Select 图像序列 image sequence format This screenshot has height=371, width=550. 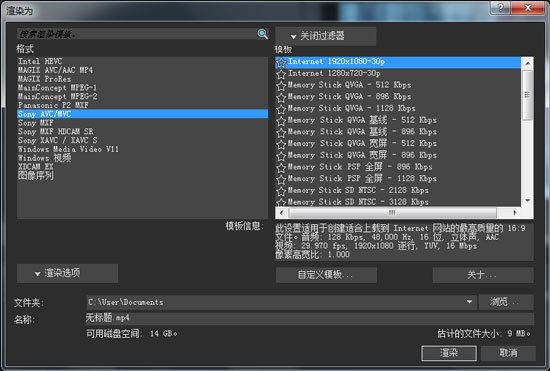[142, 175]
